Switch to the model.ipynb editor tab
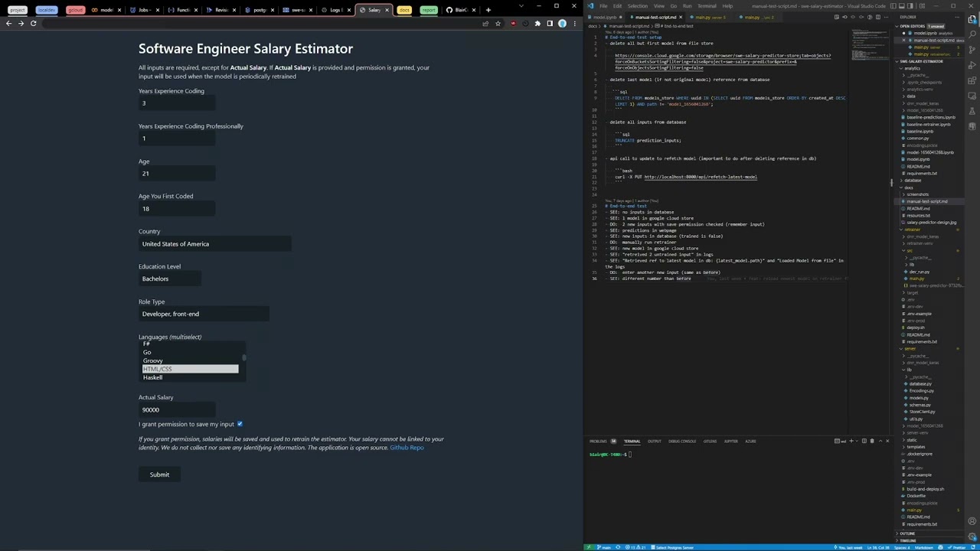The image size is (980, 551). (605, 17)
